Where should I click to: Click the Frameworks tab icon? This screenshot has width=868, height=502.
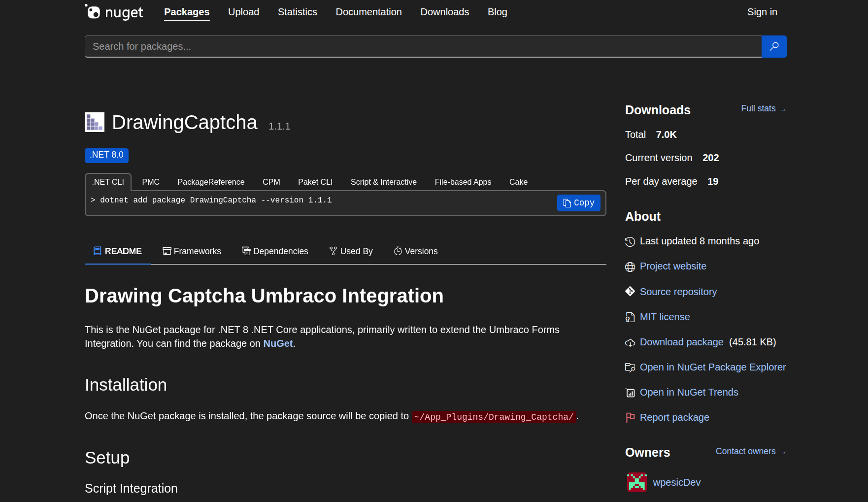(x=167, y=251)
